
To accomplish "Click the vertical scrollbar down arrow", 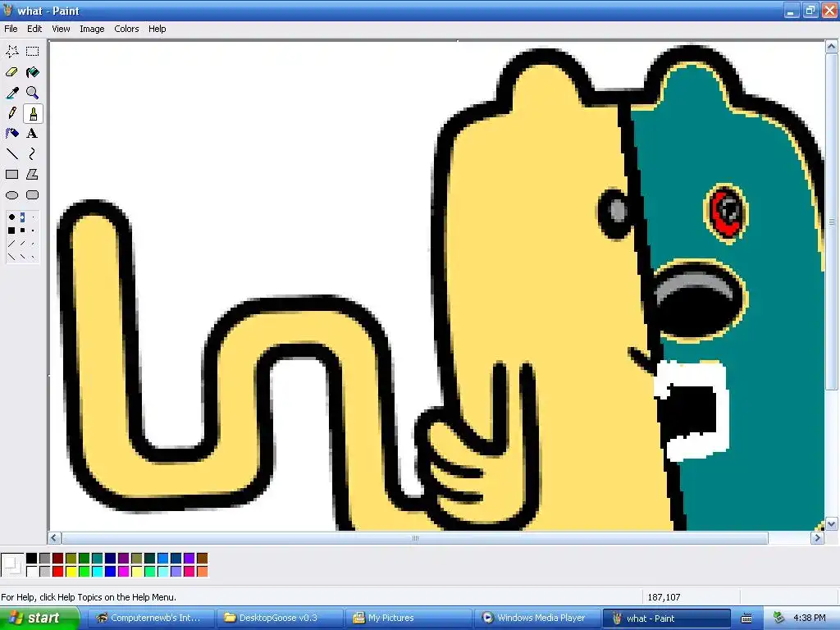I will coord(832,524).
